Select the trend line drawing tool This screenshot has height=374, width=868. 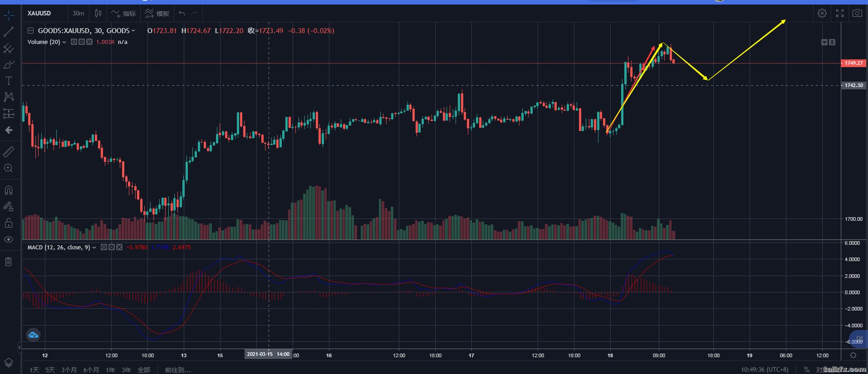[9, 32]
